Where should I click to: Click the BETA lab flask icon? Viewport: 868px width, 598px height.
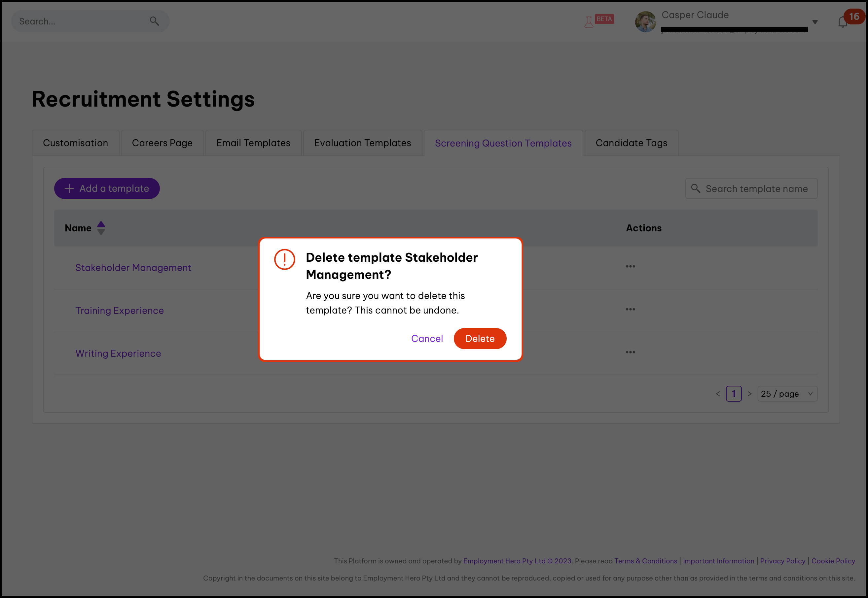[x=589, y=22]
